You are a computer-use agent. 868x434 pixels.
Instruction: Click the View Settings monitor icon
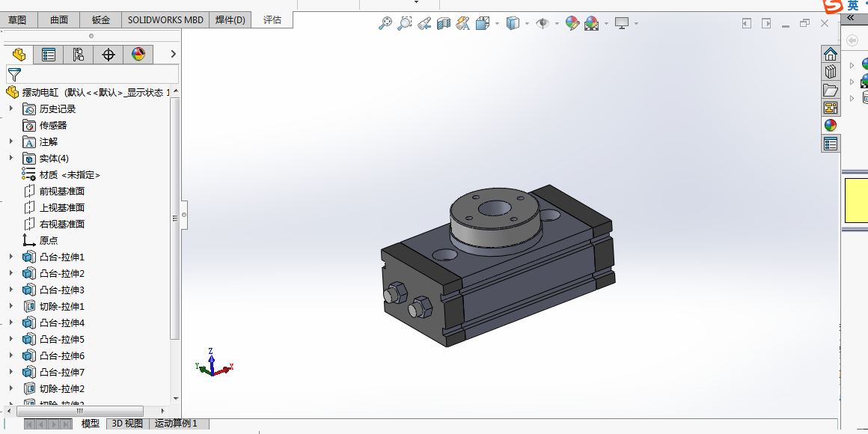click(622, 23)
